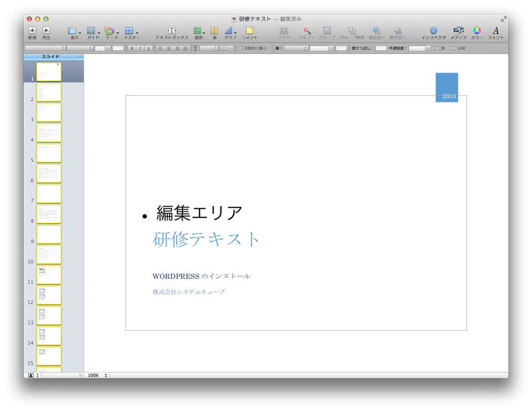Click the text color well
The width and height of the screenshot is (532, 411).
point(118,49)
